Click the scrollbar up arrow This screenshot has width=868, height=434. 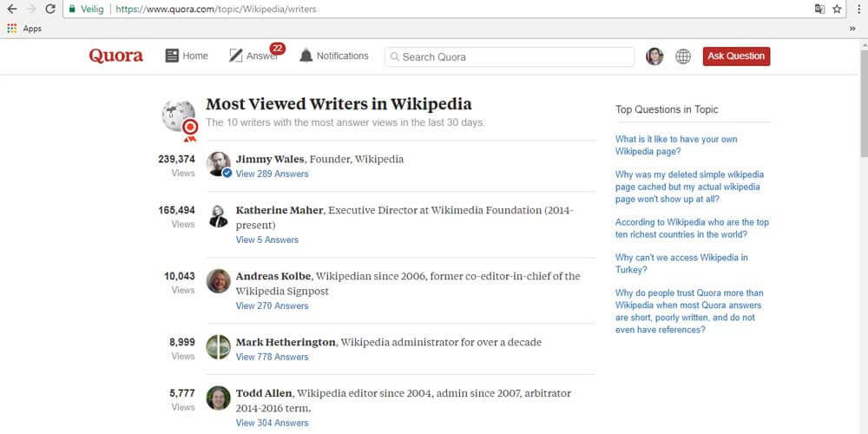(864, 43)
